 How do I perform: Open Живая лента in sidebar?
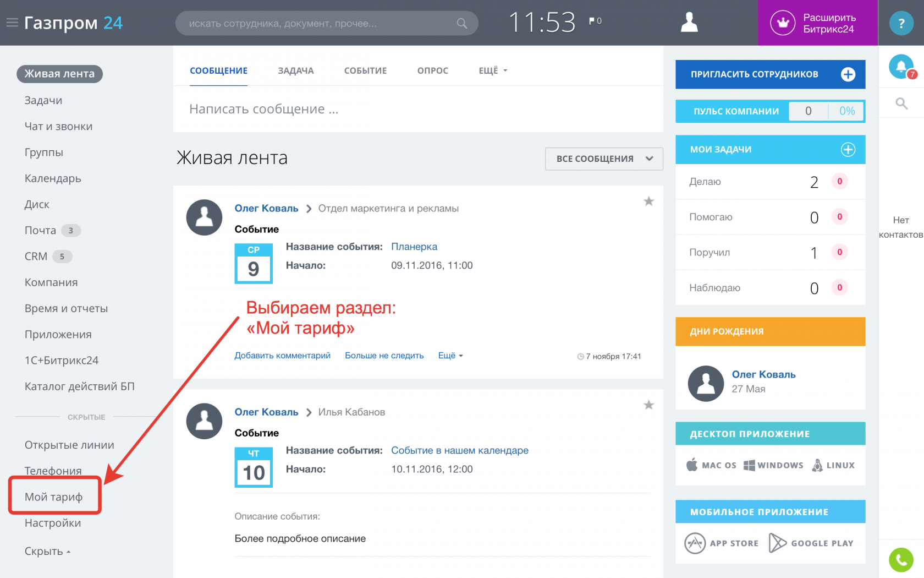pos(59,74)
